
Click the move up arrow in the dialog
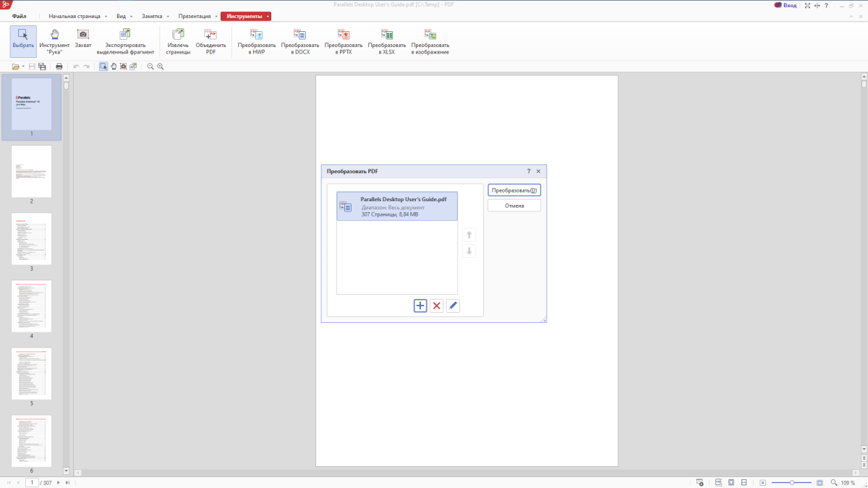[x=469, y=235]
